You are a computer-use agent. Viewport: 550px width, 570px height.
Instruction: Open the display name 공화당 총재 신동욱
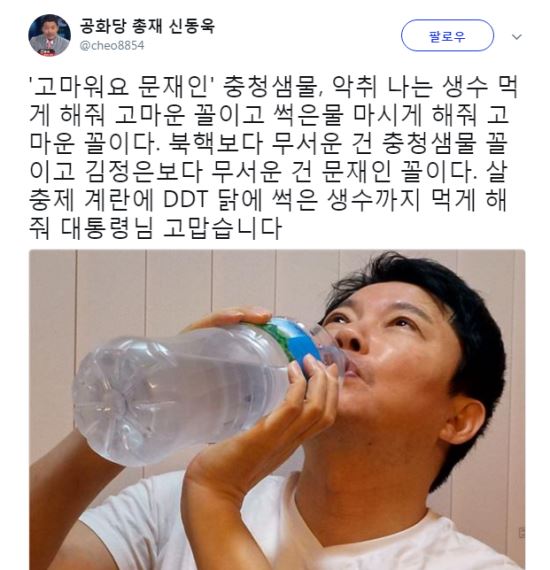tap(147, 27)
